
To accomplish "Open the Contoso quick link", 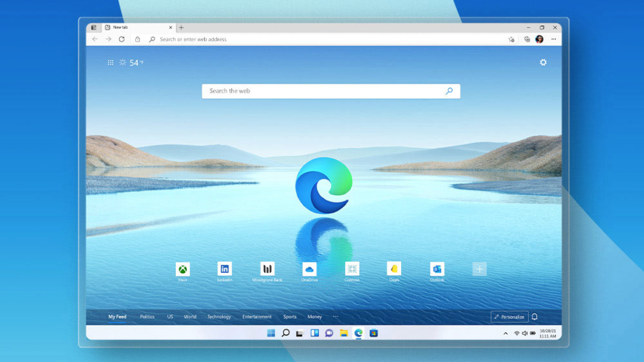I will point(352,271).
